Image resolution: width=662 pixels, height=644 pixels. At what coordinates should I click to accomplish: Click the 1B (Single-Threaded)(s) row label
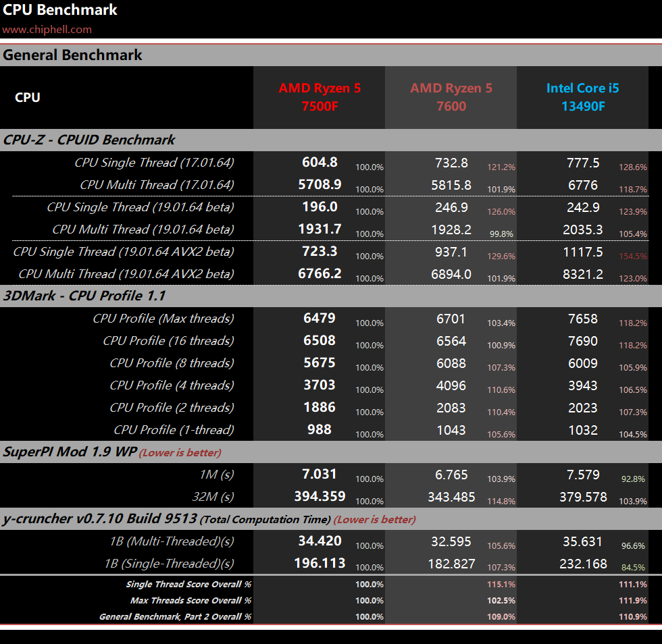170,564
